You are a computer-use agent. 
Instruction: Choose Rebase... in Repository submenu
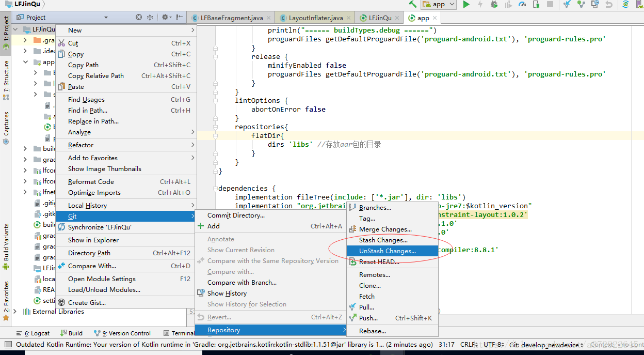(392, 331)
